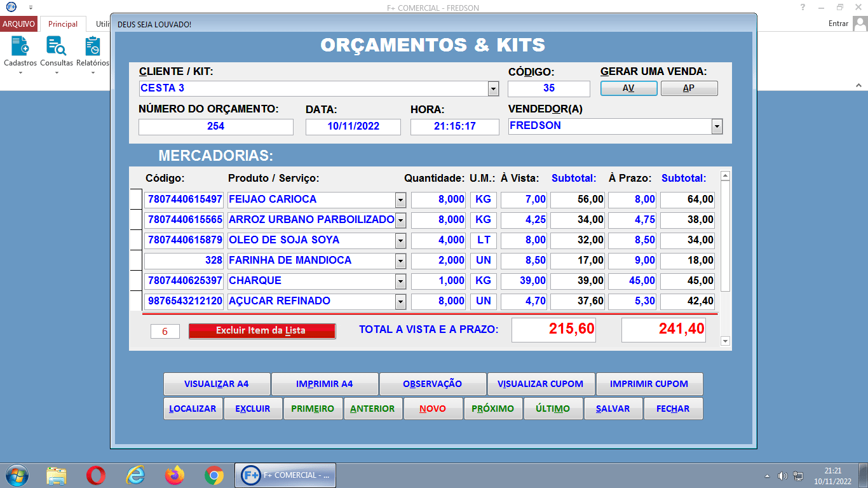
Task: Click merchandise list scrollbar up arrow
Action: [x=725, y=176]
